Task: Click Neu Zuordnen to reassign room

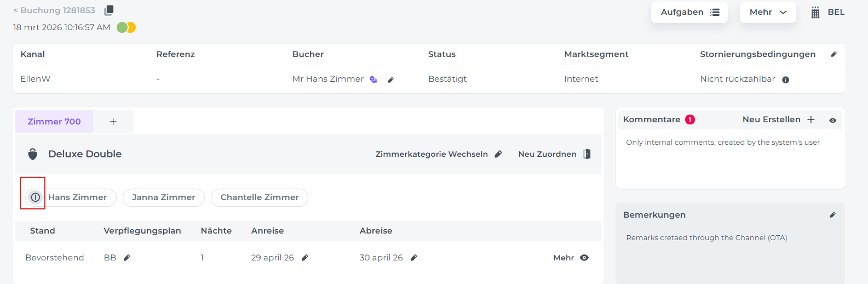Action: (x=554, y=154)
